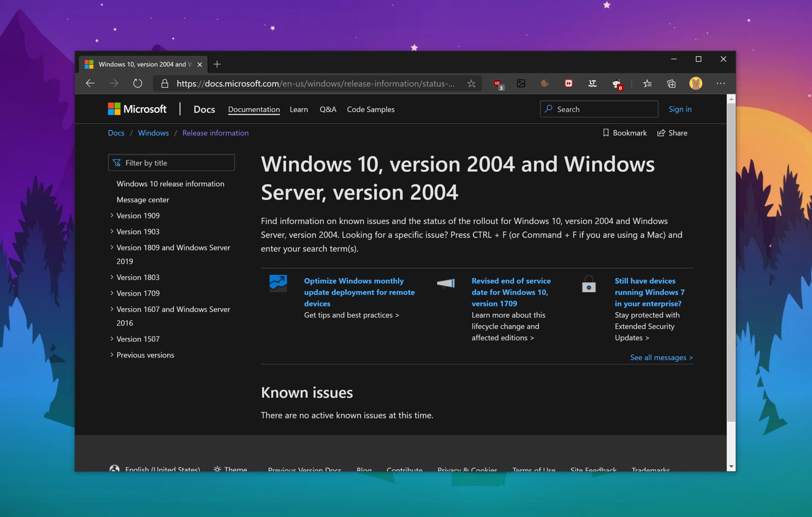The width and height of the screenshot is (812, 517).
Task: Click the Documentation tab
Action: [254, 109]
